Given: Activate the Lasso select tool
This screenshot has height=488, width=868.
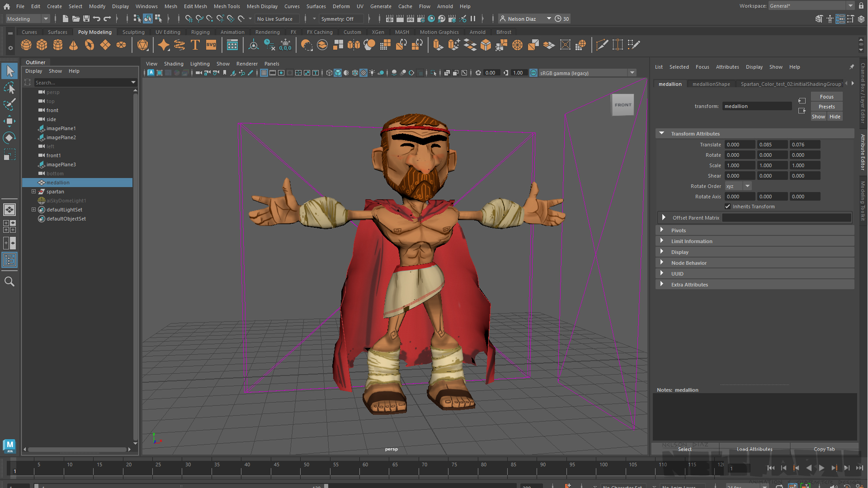Looking at the screenshot, I should pos(9,88).
